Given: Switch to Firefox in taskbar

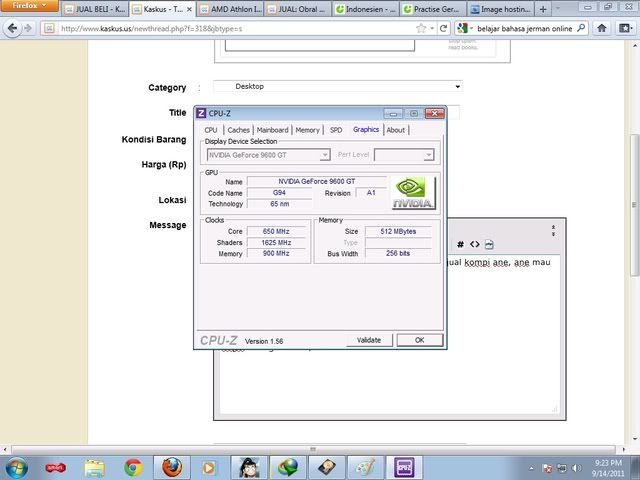Looking at the screenshot, I should coord(172,468).
